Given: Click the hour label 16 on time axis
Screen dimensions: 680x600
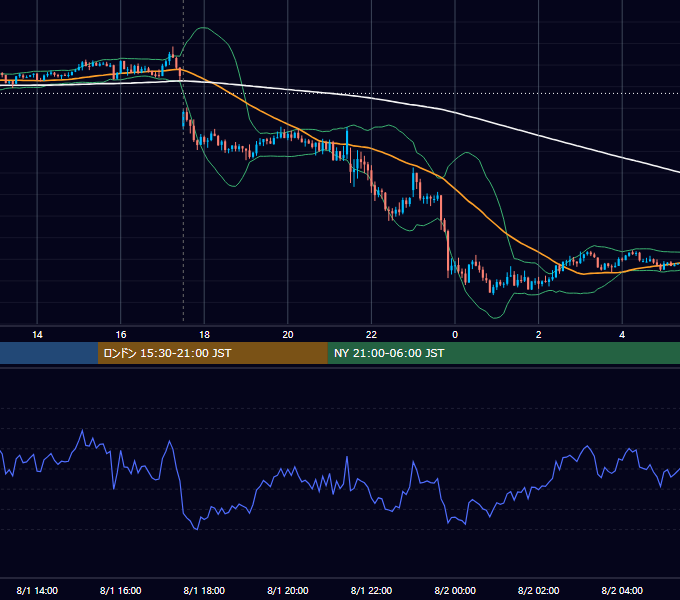Looking at the screenshot, I should pos(121,335).
